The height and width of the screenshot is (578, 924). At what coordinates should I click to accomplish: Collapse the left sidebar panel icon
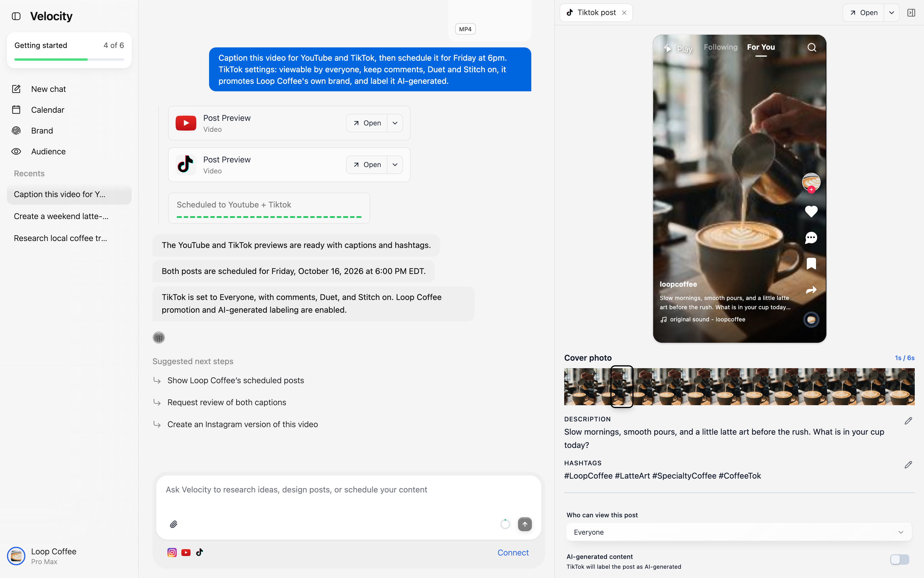[x=16, y=16]
